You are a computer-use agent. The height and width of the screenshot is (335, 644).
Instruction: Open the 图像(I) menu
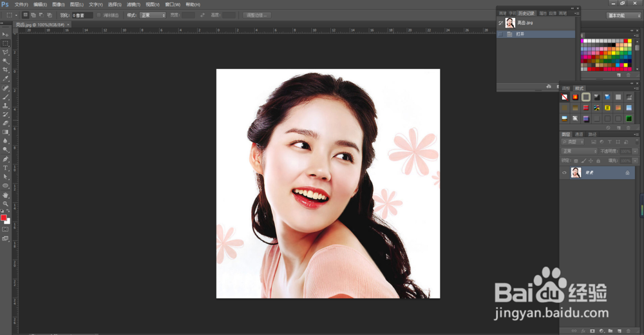59,5
